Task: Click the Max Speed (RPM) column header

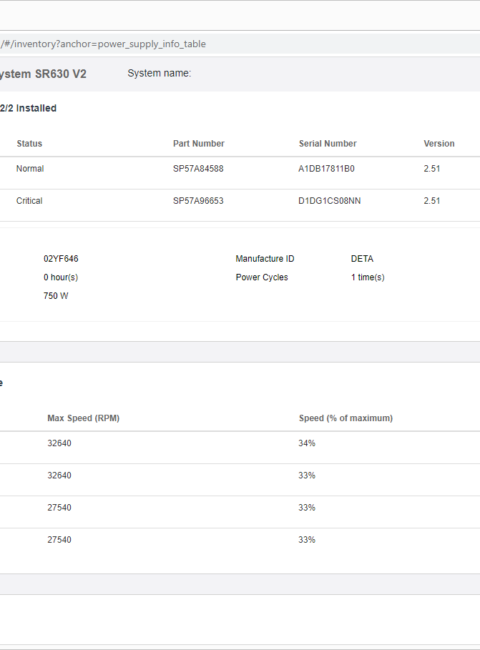Action: [83, 418]
